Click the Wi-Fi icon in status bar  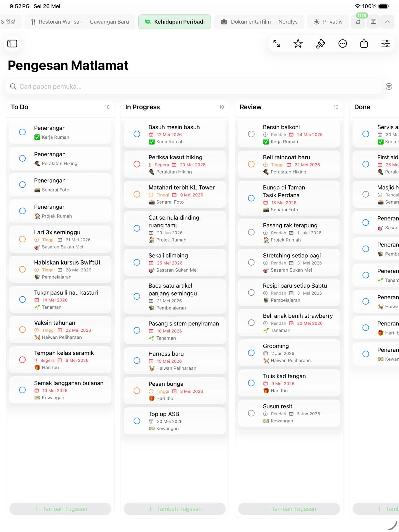coord(357,6)
